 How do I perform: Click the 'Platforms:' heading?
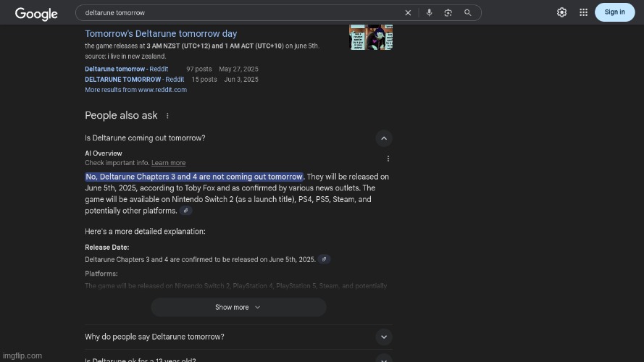click(x=101, y=274)
